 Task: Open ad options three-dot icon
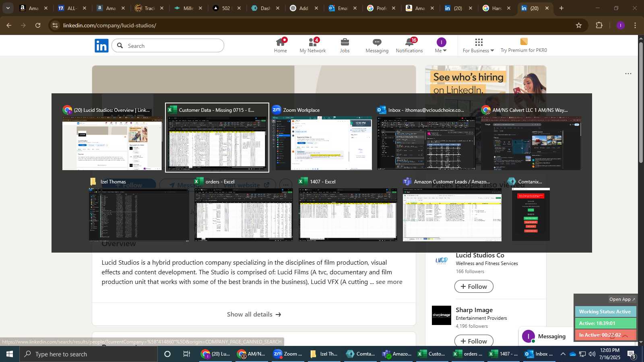pos(628,74)
